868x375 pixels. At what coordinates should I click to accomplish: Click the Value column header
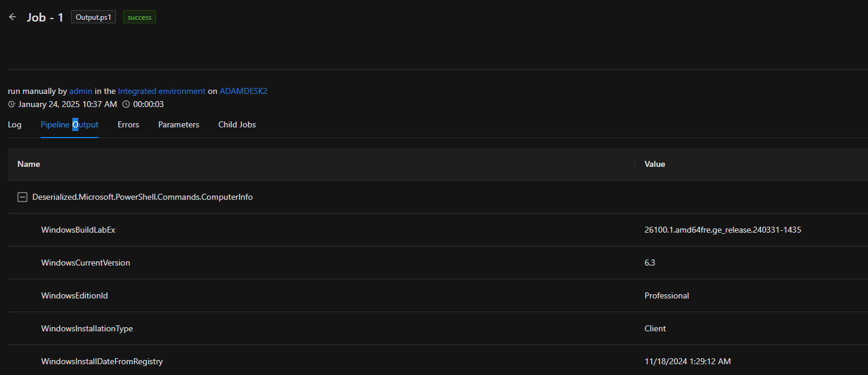tap(655, 164)
